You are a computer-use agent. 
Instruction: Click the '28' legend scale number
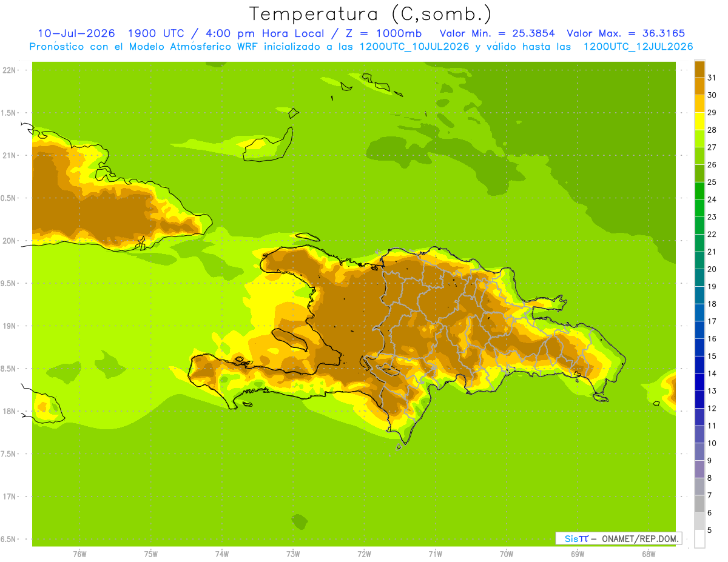coord(711,130)
